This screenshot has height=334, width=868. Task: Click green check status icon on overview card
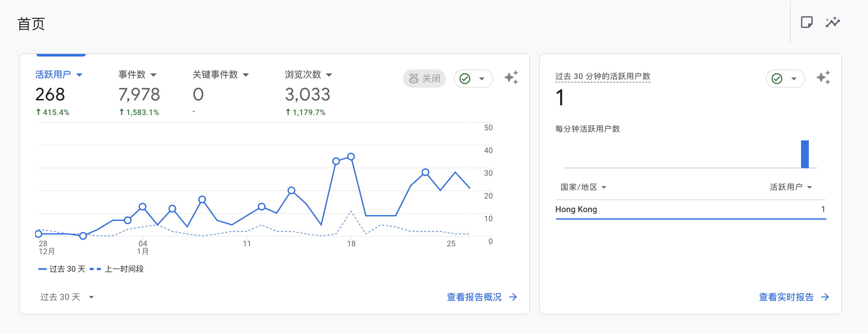[x=465, y=78]
